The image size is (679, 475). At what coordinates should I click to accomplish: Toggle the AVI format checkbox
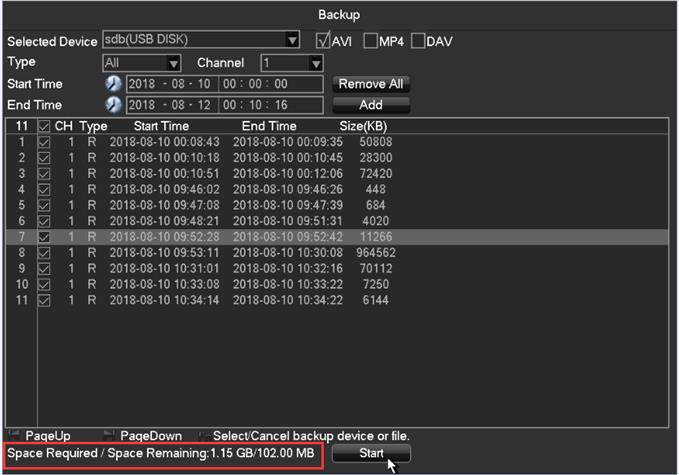[322, 41]
